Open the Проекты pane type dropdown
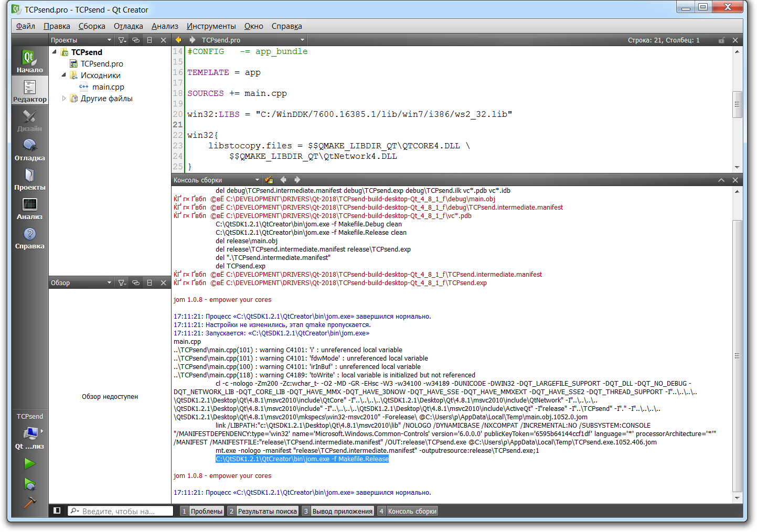The width and height of the screenshot is (757, 532). [x=81, y=40]
